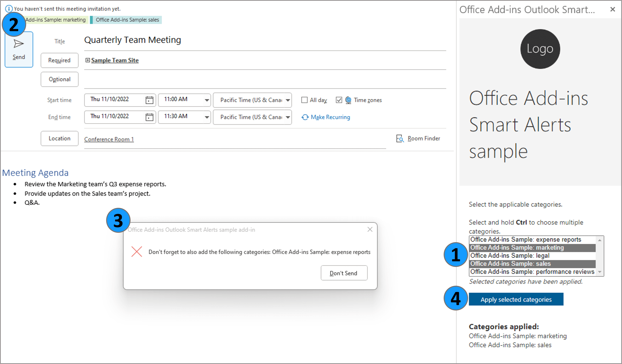Click the Time zones globe icon

tap(348, 100)
